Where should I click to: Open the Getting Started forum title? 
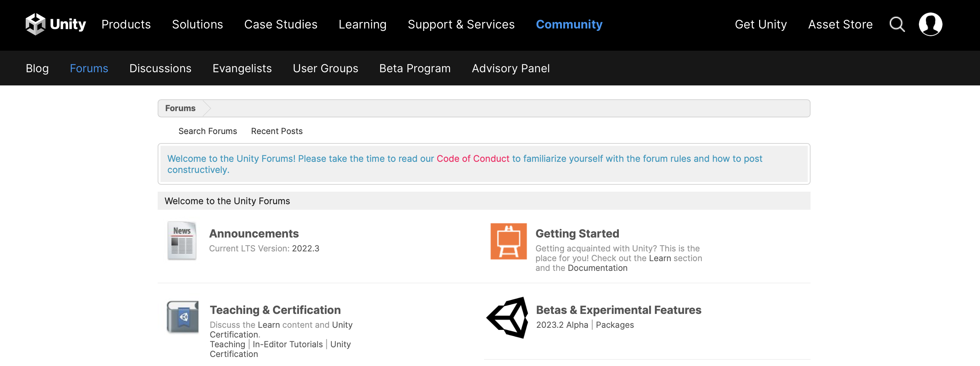click(x=577, y=233)
